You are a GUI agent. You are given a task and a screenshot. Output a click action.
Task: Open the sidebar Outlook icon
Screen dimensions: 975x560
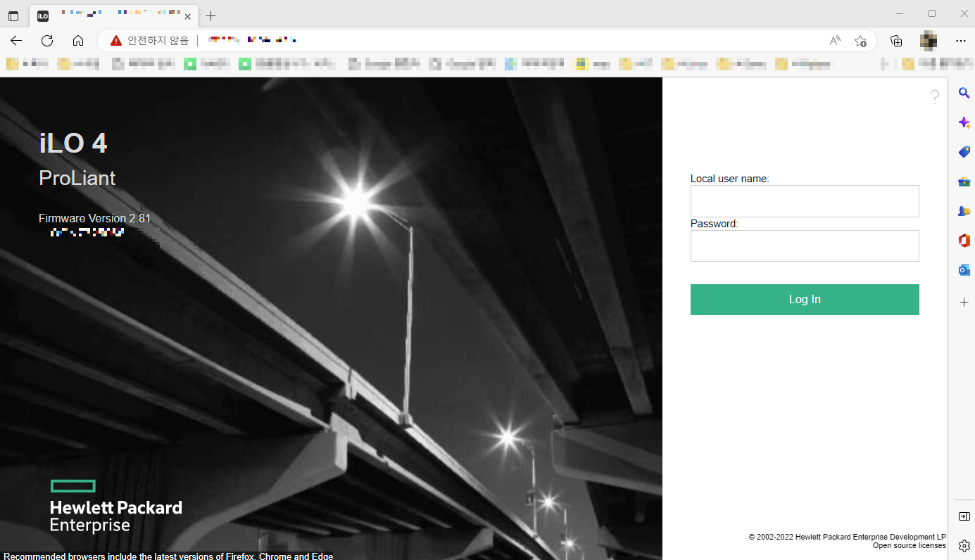tap(964, 270)
